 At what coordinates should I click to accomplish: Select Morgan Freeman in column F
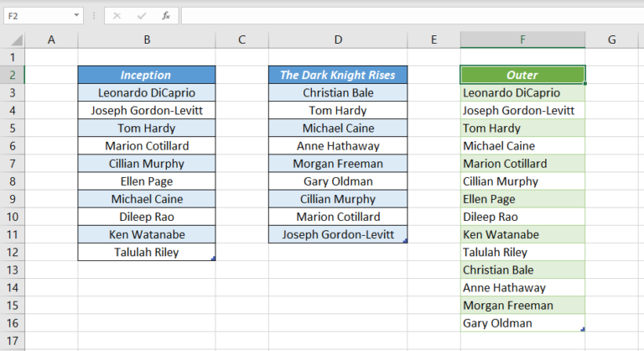tap(522, 305)
